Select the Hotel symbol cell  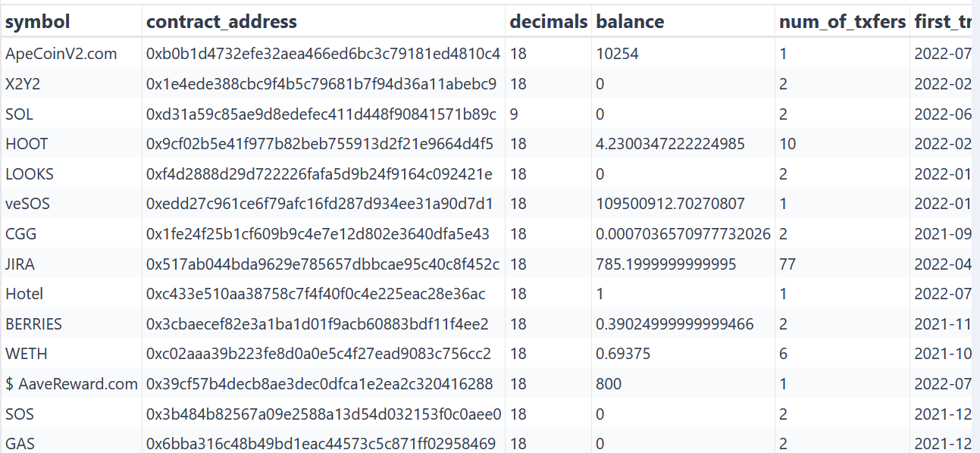pos(24,294)
